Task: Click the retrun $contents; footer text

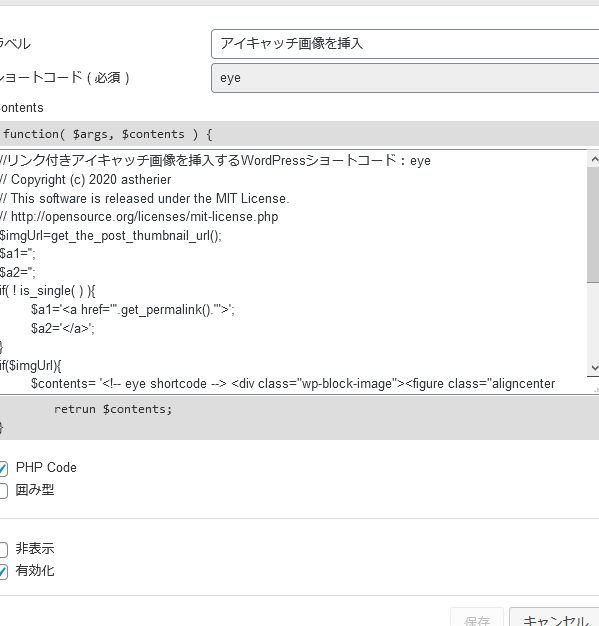Action: [113, 409]
